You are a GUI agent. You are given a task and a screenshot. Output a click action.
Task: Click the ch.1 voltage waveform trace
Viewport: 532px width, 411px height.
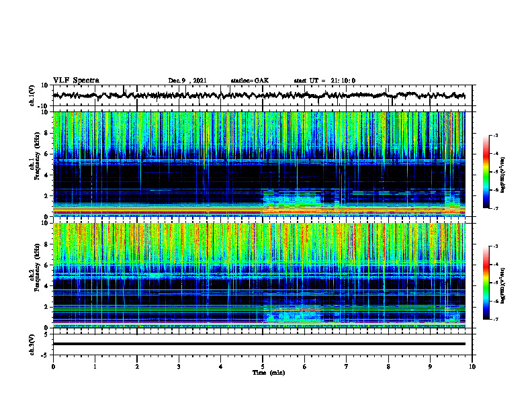point(259,95)
